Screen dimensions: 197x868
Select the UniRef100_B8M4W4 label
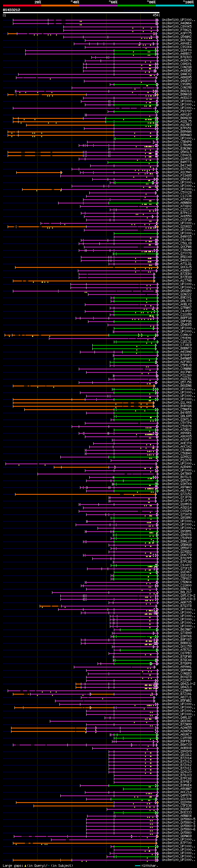[x=176, y=131]
